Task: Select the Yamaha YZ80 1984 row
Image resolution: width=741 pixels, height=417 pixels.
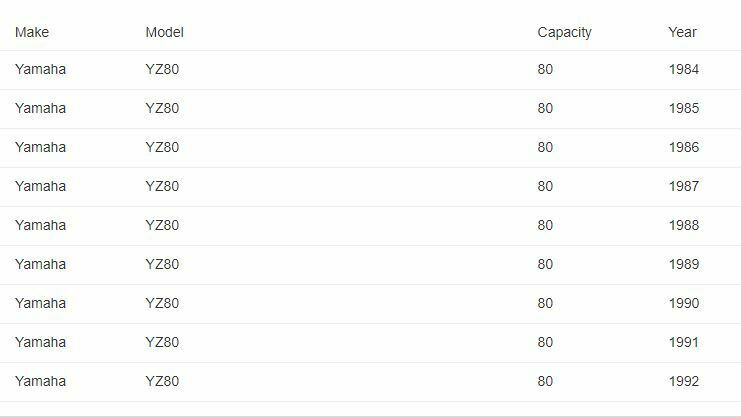Action: 370,70
